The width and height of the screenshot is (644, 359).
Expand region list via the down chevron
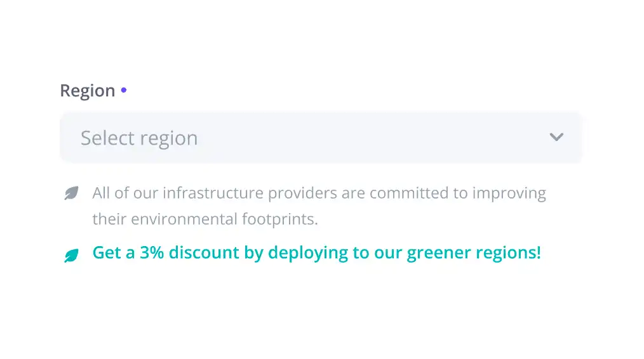pyautogui.click(x=556, y=136)
